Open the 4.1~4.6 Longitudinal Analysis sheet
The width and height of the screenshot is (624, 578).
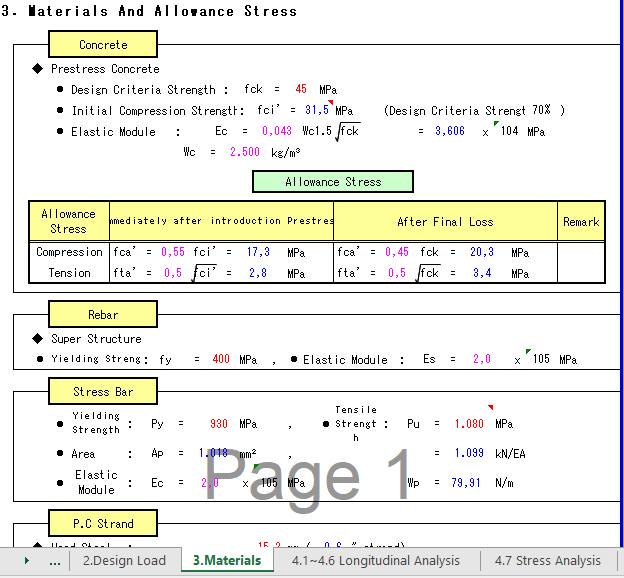pyautogui.click(x=376, y=561)
